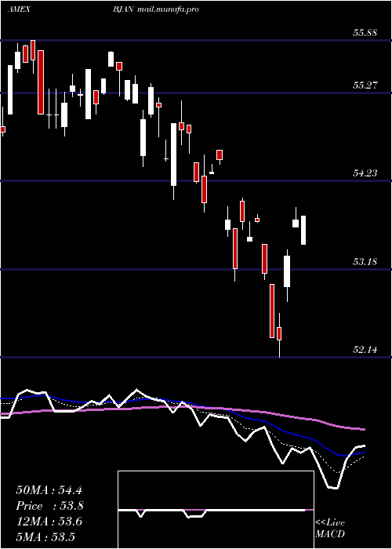Click the 55.88 price level label
This screenshot has width=392, height=549.
pyautogui.click(x=365, y=33)
